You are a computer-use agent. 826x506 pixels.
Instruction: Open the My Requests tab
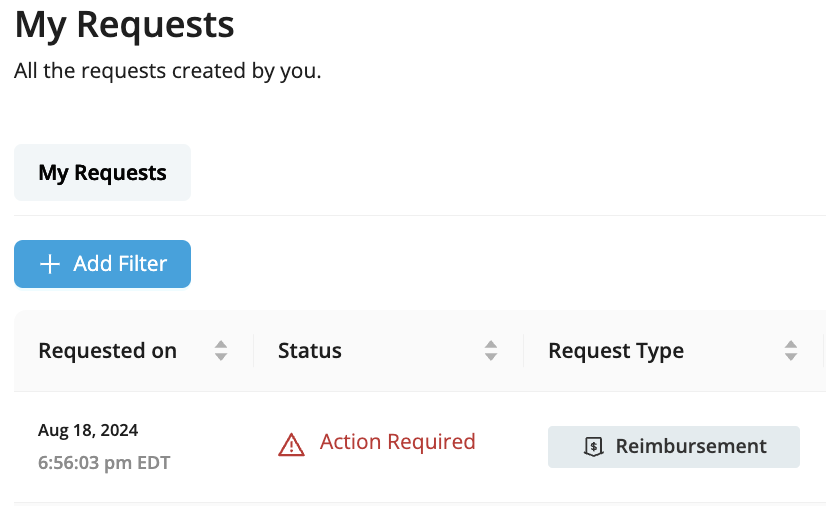point(102,173)
